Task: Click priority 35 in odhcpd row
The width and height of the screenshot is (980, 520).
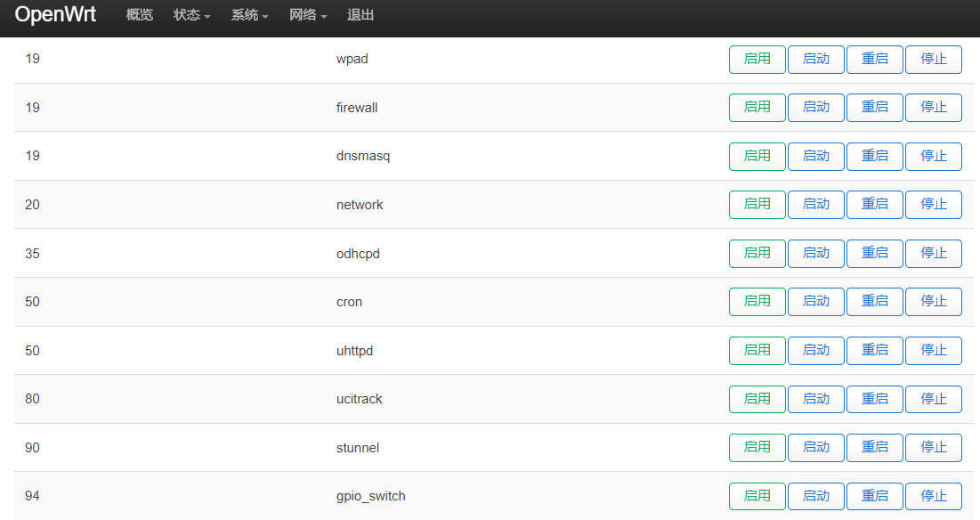Action: (x=33, y=253)
